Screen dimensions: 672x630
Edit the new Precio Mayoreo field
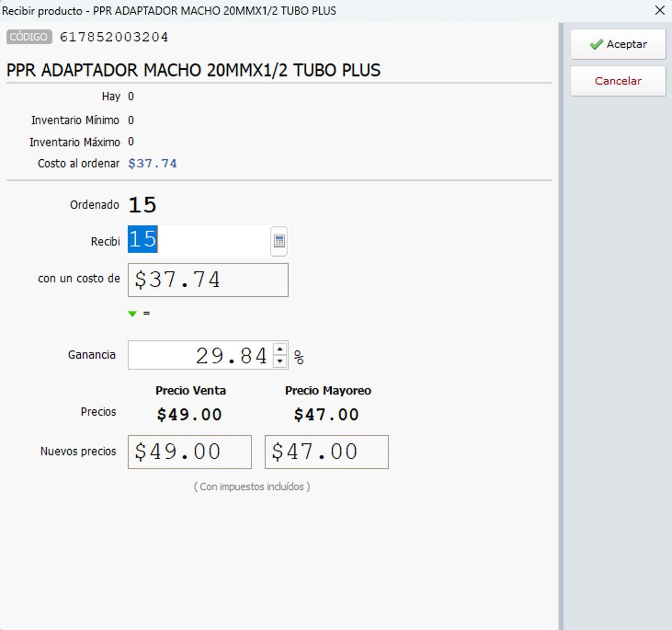(326, 452)
